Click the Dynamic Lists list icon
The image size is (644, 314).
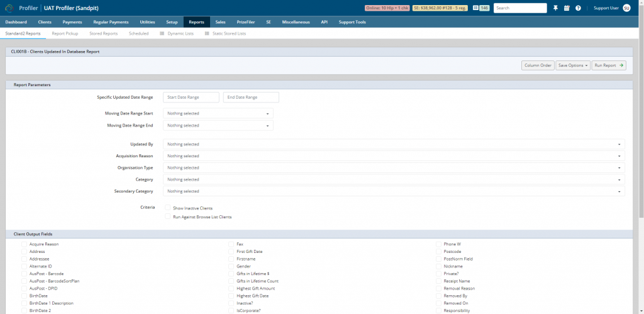[162, 34]
